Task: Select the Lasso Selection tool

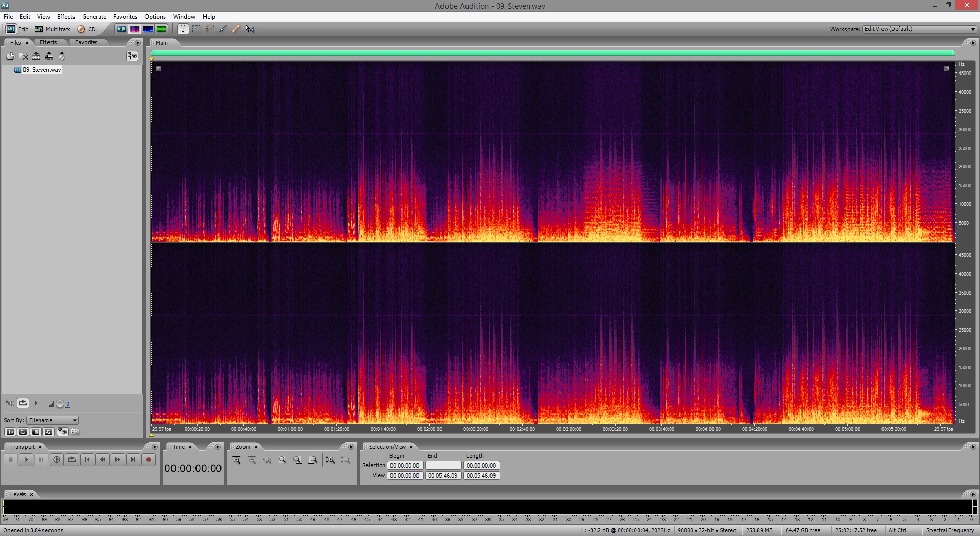Action: 210,29
